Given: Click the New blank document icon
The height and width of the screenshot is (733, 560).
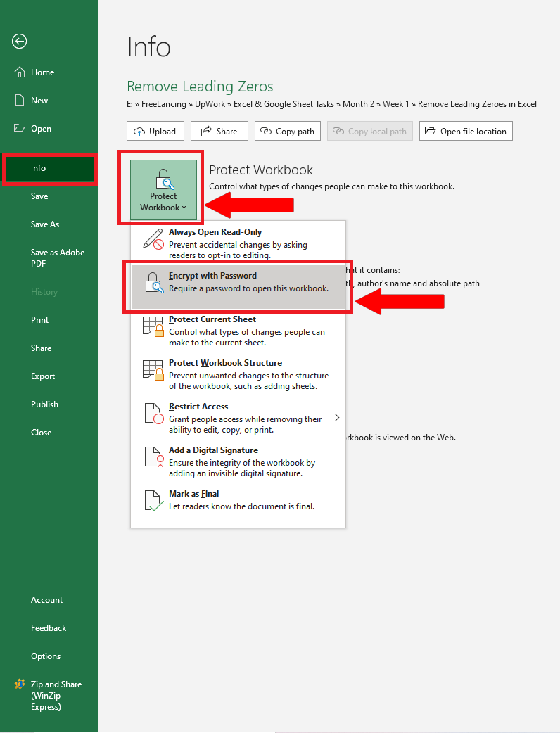Looking at the screenshot, I should pyautogui.click(x=19, y=100).
